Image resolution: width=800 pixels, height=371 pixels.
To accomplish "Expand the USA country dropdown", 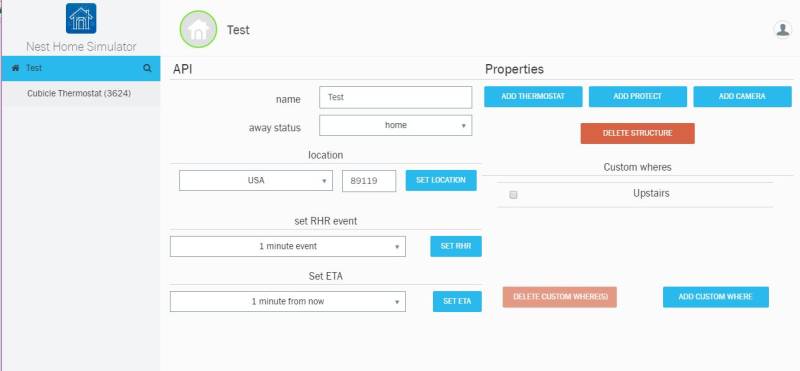I will [x=256, y=181].
